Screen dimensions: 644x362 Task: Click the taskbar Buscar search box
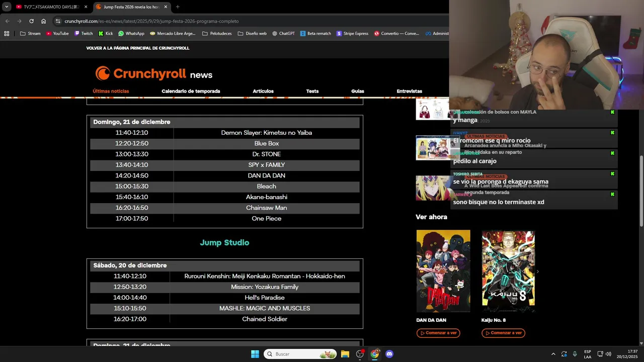(x=301, y=354)
